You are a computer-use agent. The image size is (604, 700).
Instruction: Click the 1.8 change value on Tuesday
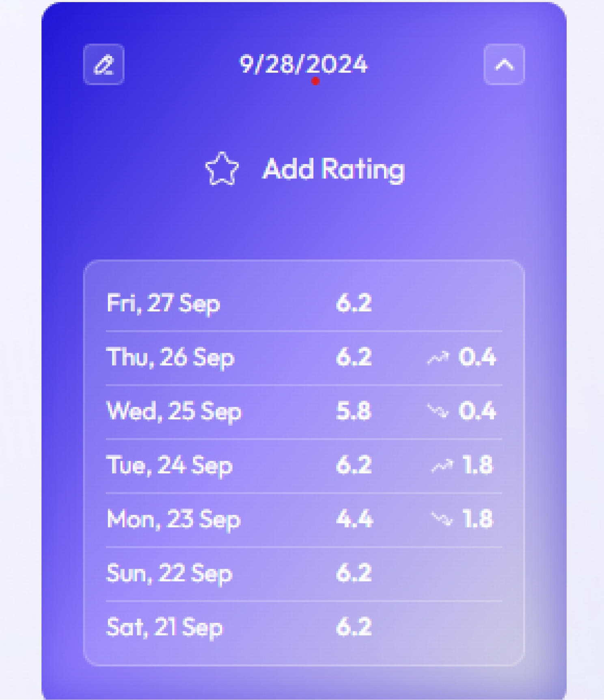click(x=478, y=465)
